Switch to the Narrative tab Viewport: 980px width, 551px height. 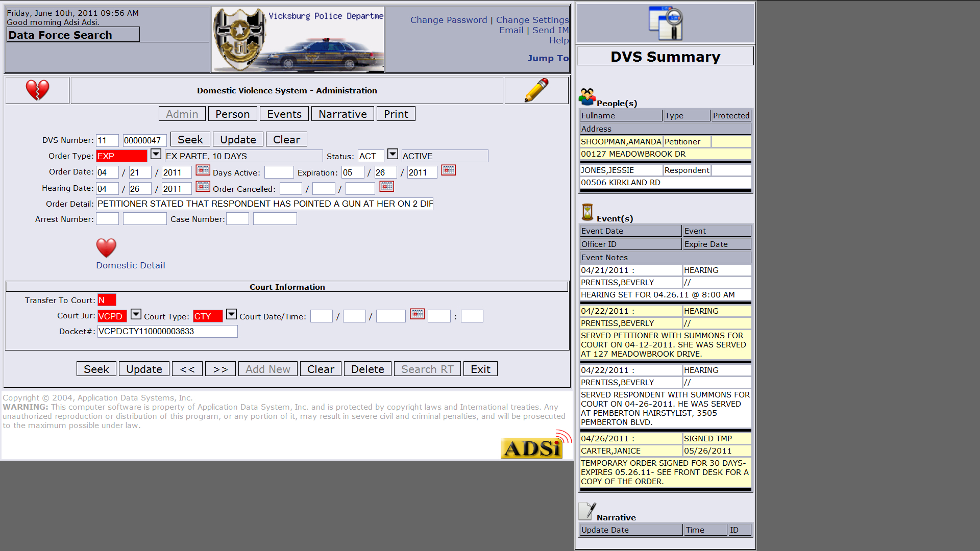click(342, 114)
